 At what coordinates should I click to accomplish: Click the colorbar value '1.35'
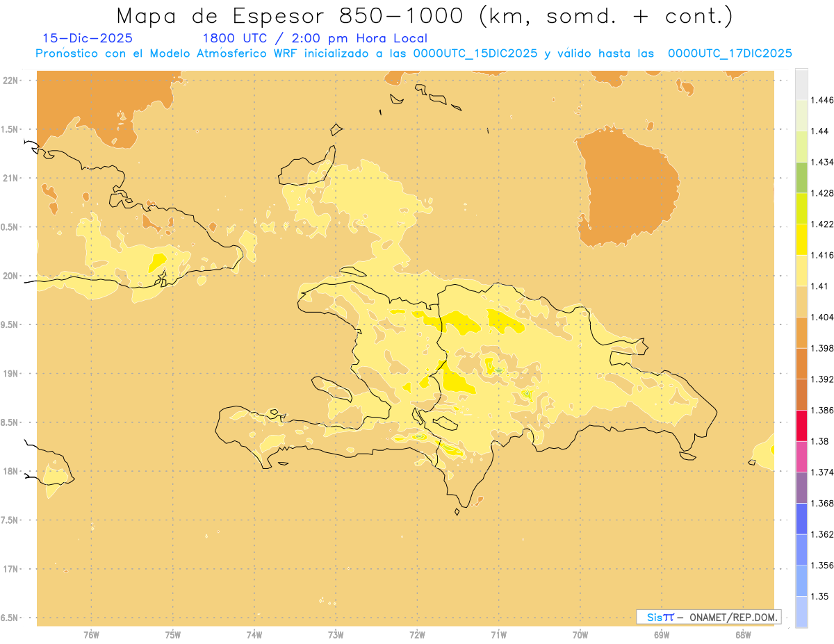click(819, 596)
